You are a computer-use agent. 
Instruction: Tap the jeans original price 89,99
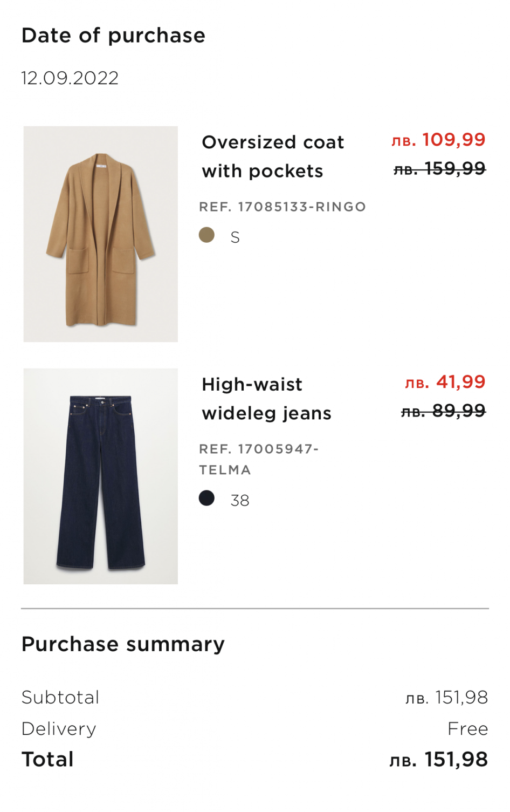pos(443,411)
